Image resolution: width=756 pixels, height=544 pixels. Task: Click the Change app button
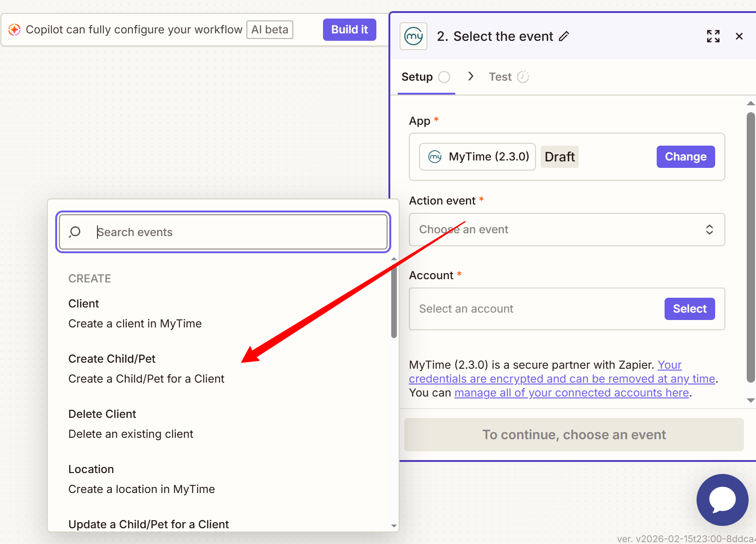tap(685, 157)
